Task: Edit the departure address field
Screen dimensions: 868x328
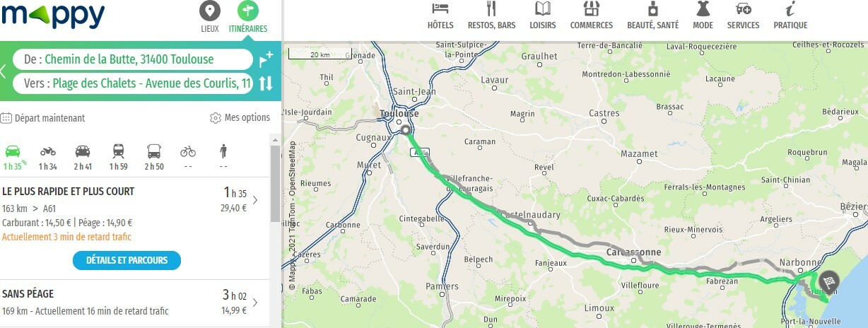Action: [x=133, y=59]
